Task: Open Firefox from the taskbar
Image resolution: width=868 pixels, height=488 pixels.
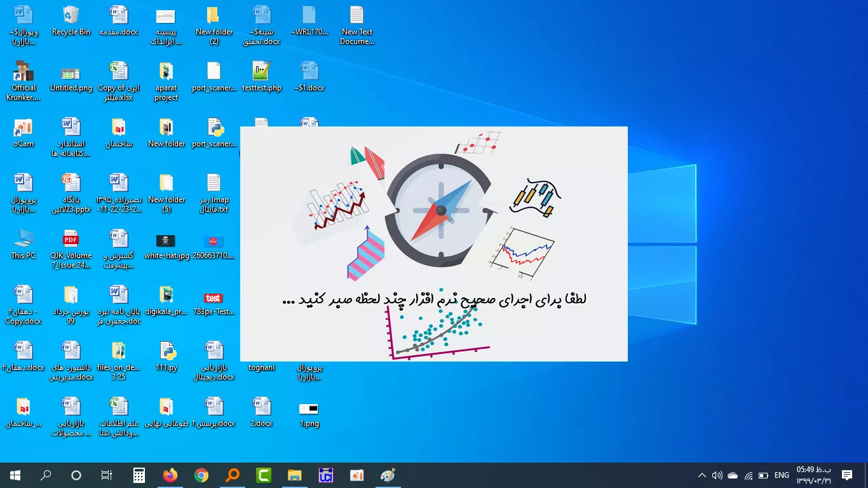Action: point(170,475)
